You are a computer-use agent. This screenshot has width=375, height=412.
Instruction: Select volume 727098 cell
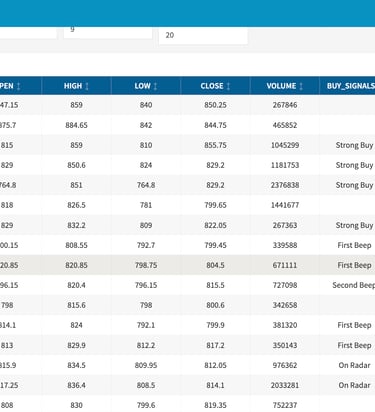(285, 285)
